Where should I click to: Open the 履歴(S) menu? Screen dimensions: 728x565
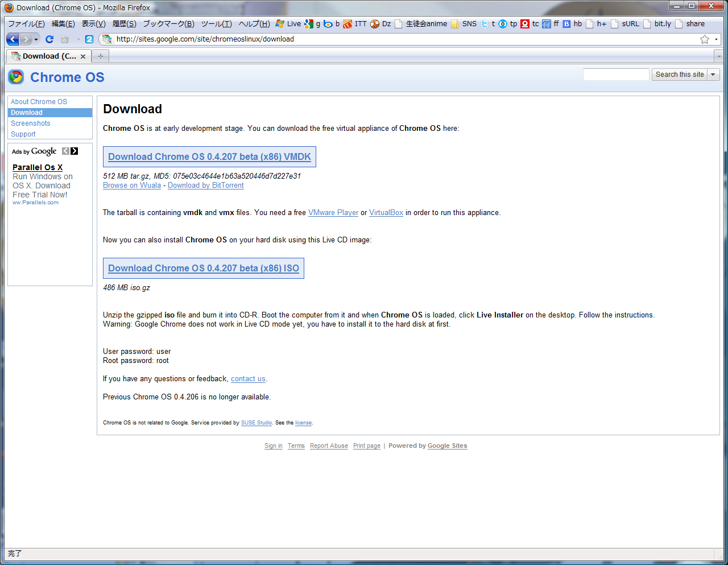(x=124, y=24)
